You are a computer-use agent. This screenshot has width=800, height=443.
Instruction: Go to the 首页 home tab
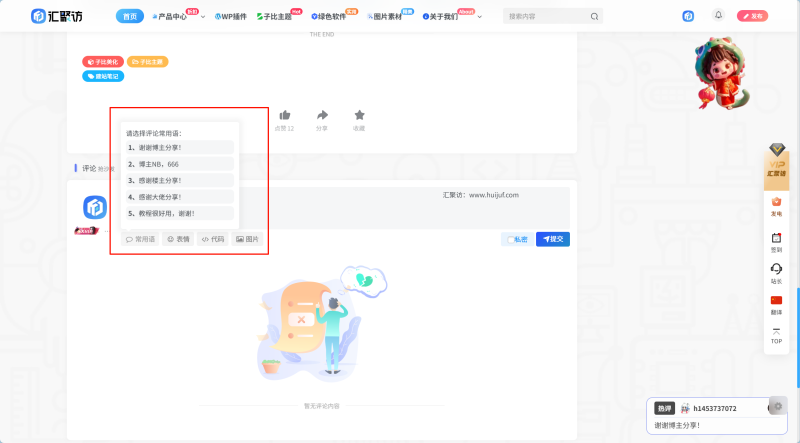(129, 17)
